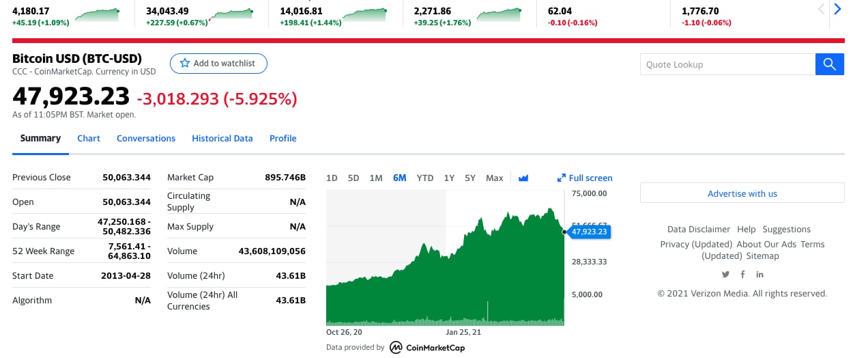Open Full screen chart view
Viewport: 868px width, 358px height.
tap(585, 178)
